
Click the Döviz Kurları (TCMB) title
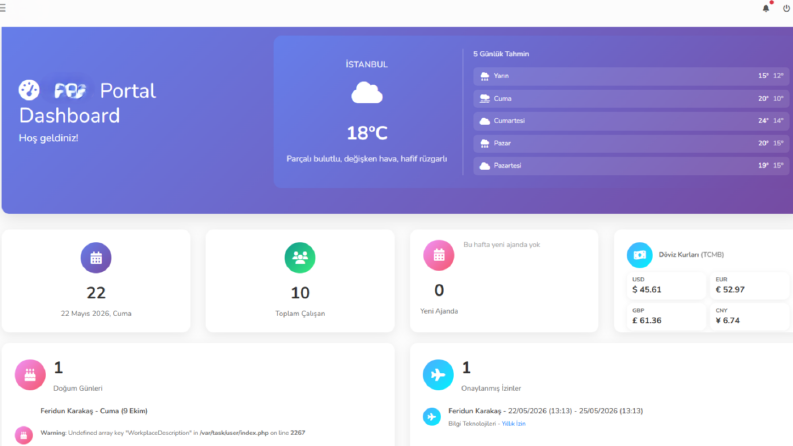coord(691,255)
